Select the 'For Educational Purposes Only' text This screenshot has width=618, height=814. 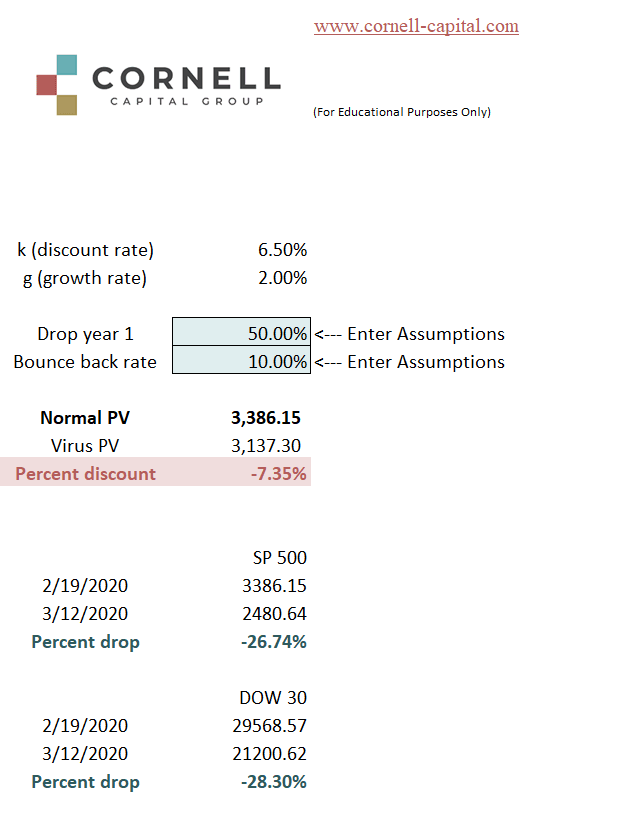click(402, 112)
